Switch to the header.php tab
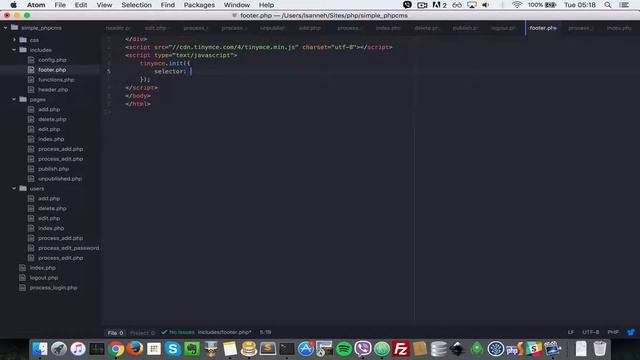The image size is (640, 360). coord(118,28)
